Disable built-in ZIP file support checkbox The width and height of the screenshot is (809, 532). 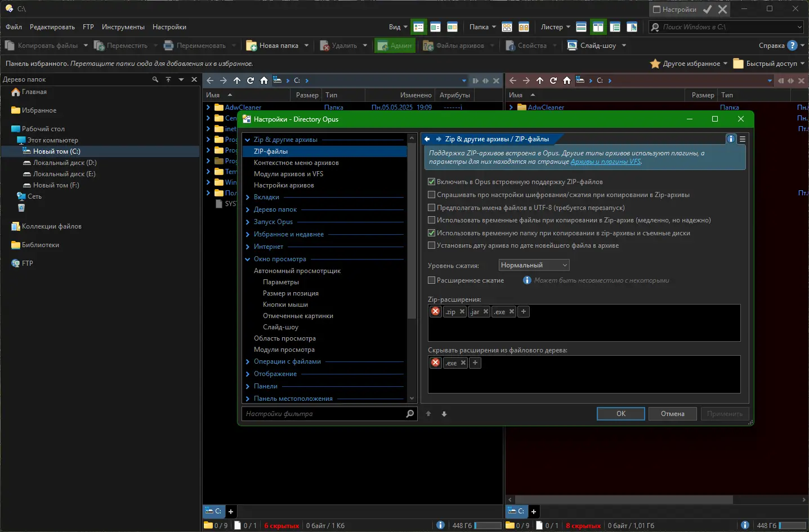pos(432,182)
